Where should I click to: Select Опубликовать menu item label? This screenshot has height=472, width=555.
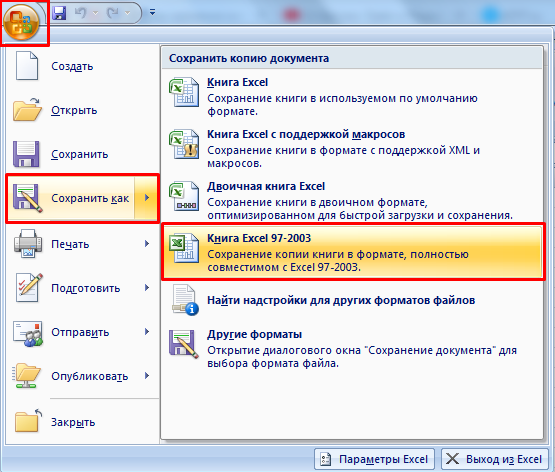click(90, 376)
